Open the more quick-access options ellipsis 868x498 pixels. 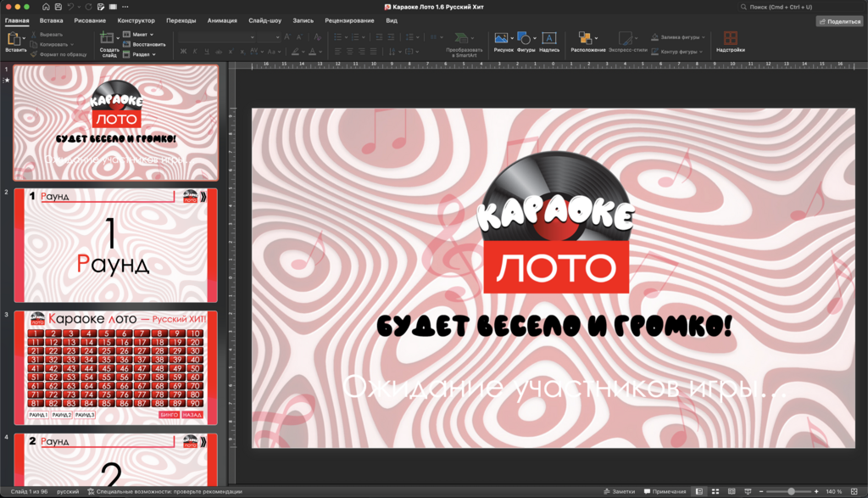(x=125, y=7)
